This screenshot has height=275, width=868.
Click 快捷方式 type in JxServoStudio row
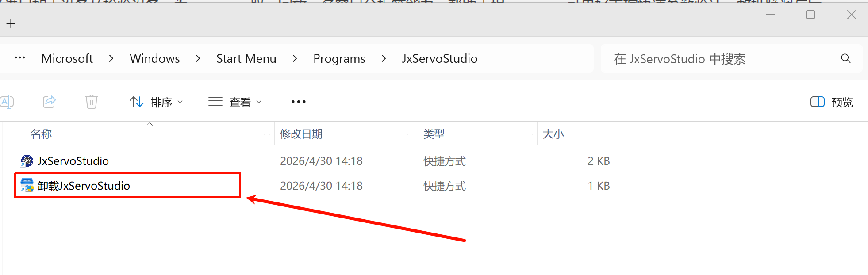445,161
